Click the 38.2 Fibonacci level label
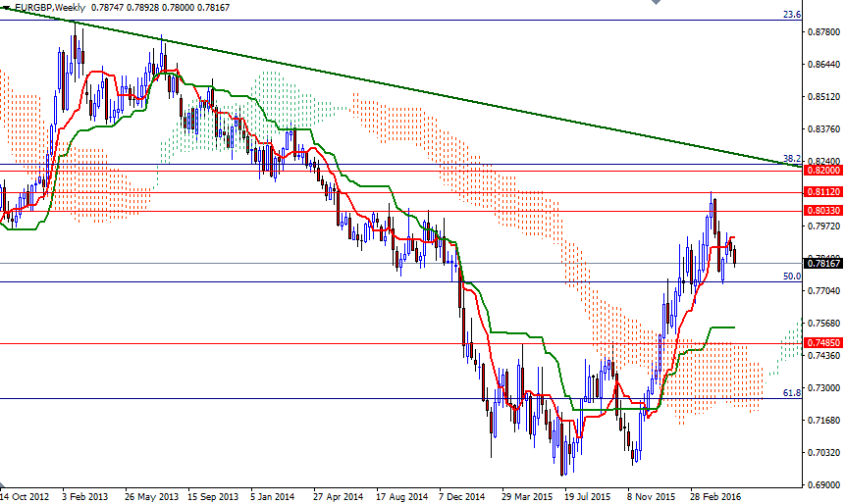The width and height of the screenshot is (845, 504). pyautogui.click(x=792, y=158)
